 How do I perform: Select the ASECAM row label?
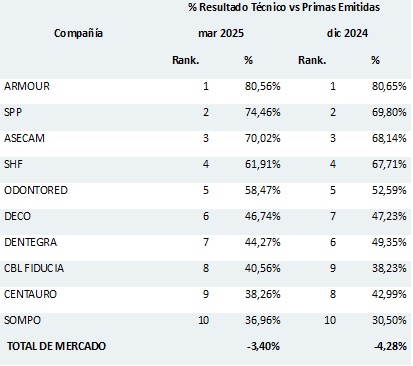(x=24, y=138)
